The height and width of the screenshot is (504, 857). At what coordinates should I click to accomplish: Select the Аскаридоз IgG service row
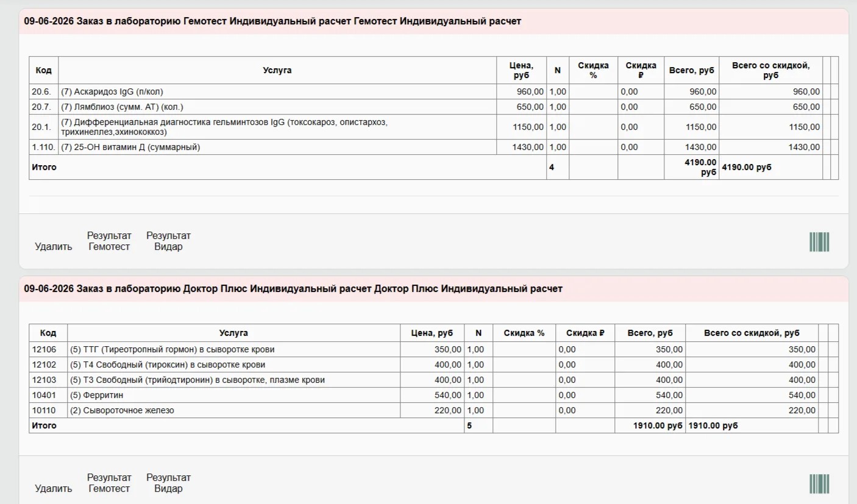[433, 91]
